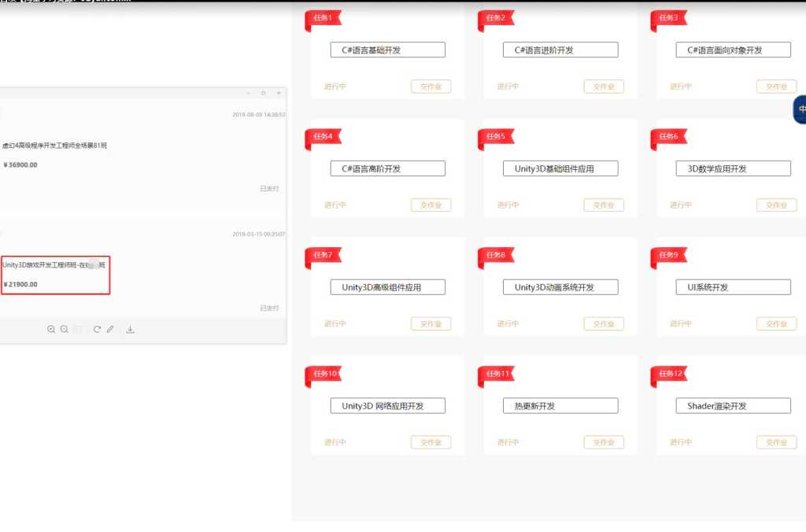The width and height of the screenshot is (806, 532).
Task: Click the timestamp 2019-08-09 14:38:53
Action: tap(258, 115)
